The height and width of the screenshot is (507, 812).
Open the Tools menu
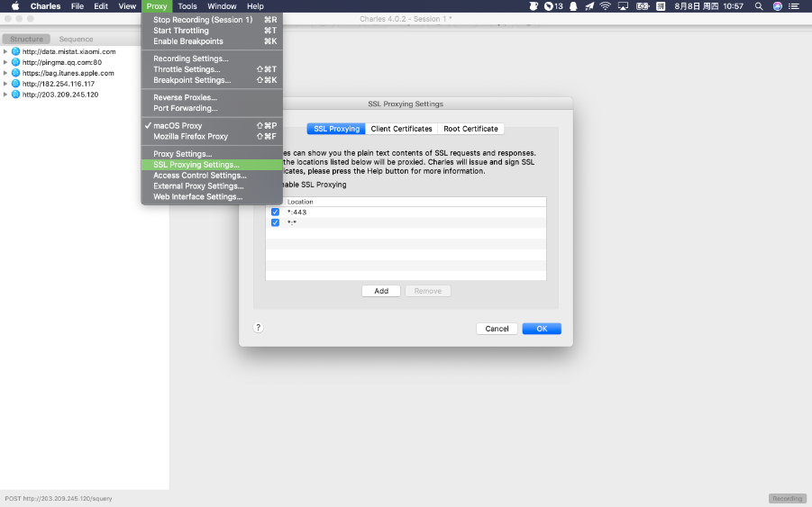click(x=187, y=6)
